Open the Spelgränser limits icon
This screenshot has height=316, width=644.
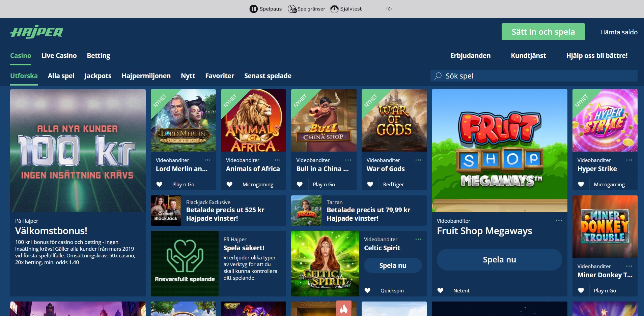click(292, 9)
